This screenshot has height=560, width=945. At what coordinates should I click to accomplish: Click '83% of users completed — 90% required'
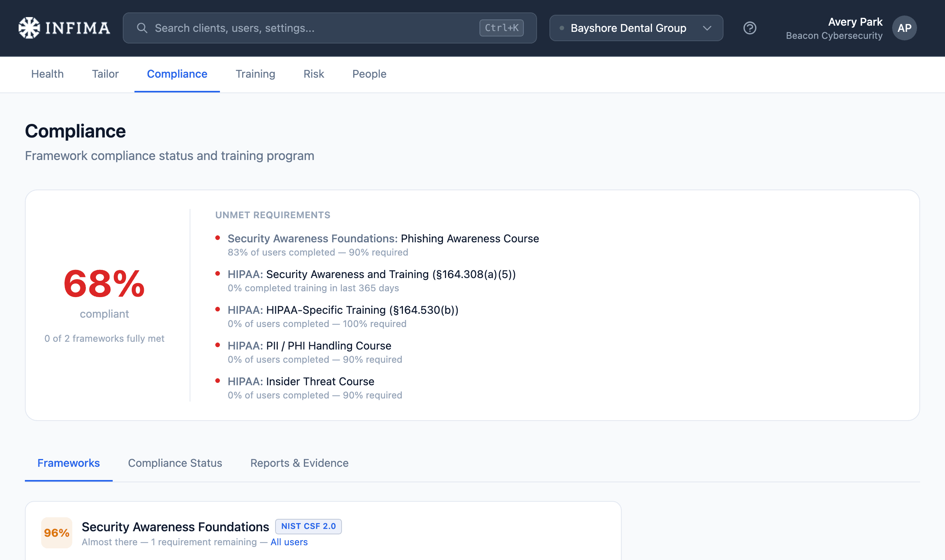point(318,252)
